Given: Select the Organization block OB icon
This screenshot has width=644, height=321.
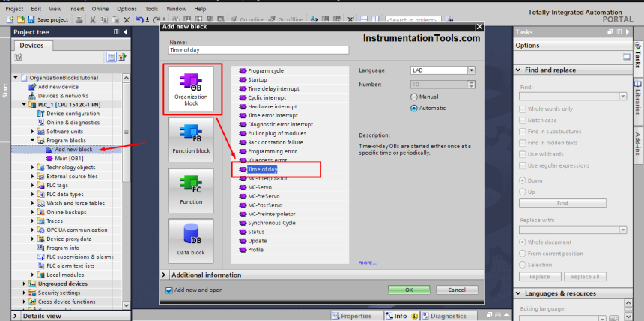Looking at the screenshot, I should pos(191,88).
